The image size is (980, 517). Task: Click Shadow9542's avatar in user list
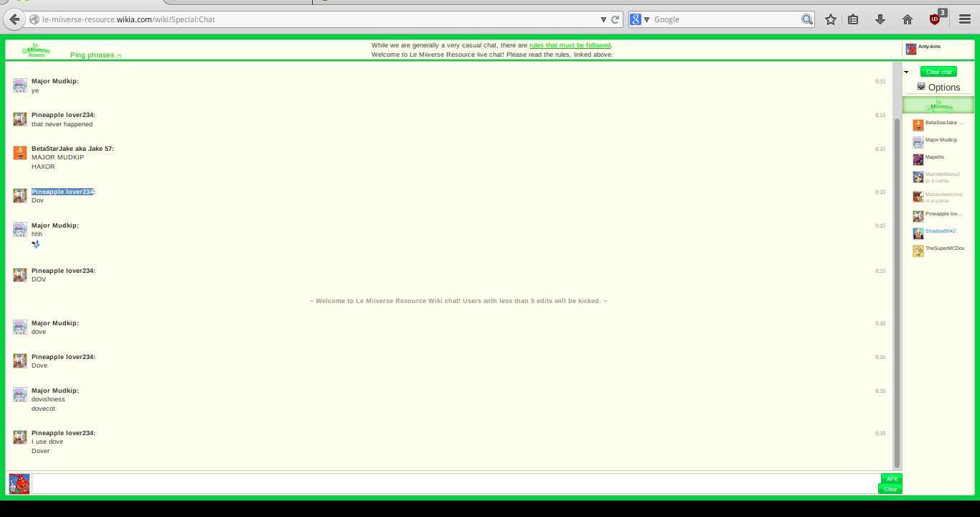918,233
